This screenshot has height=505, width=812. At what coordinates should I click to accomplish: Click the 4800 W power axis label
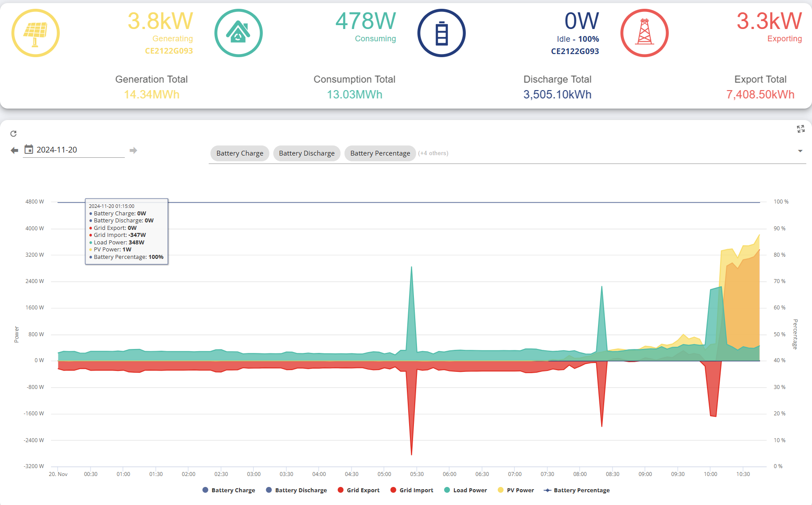(35, 202)
